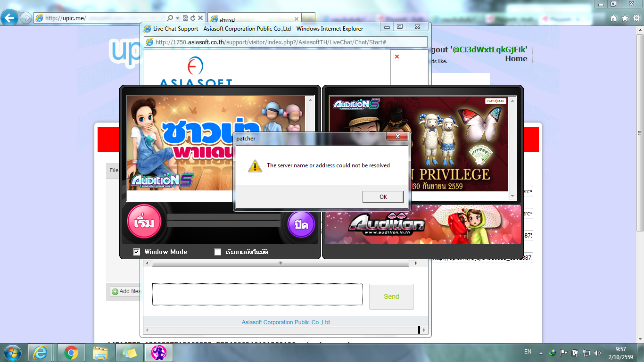Enable the เริ่มเกมอัตโนมัติ auto-start checkbox

(218, 252)
